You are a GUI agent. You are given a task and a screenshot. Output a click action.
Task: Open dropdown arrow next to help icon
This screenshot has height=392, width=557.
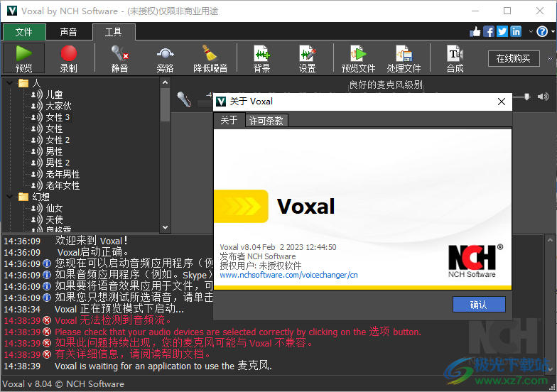point(553,32)
